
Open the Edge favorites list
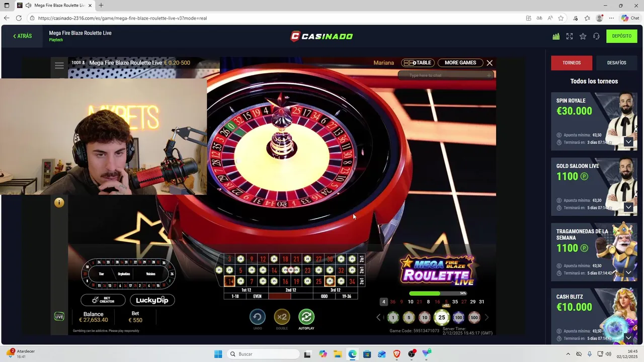pyautogui.click(x=587, y=18)
